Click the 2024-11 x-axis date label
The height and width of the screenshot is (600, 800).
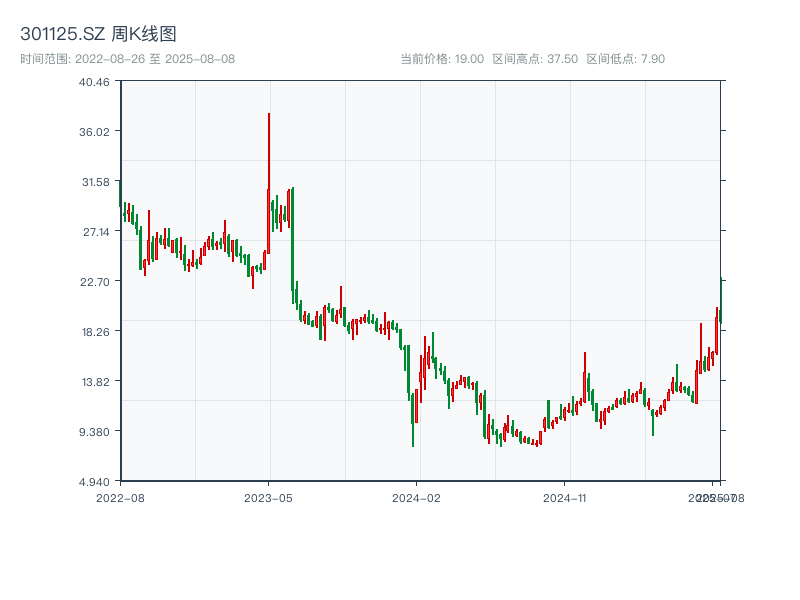[x=565, y=497]
